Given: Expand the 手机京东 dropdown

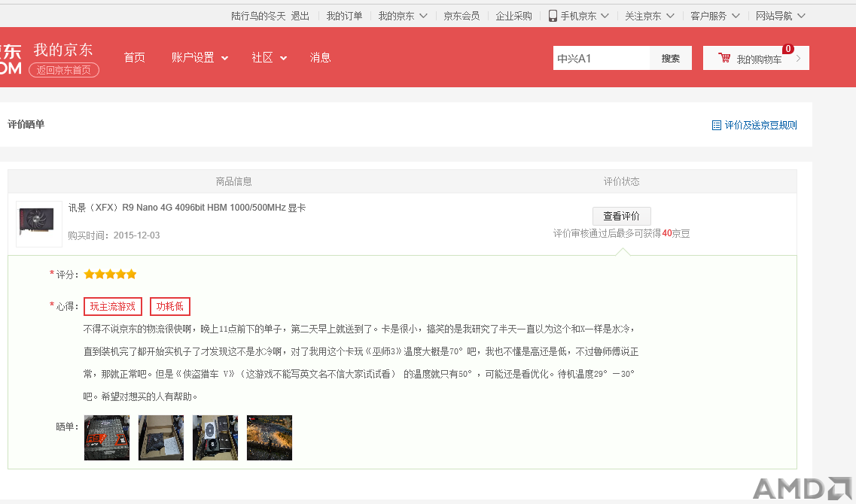Looking at the screenshot, I should [x=605, y=16].
